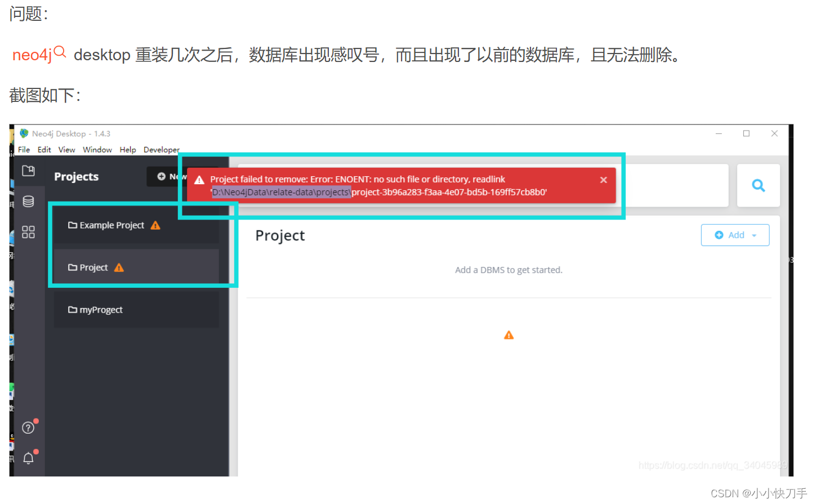Select the Project entry in list
Viewport: 816px width, 504px height.
136,267
